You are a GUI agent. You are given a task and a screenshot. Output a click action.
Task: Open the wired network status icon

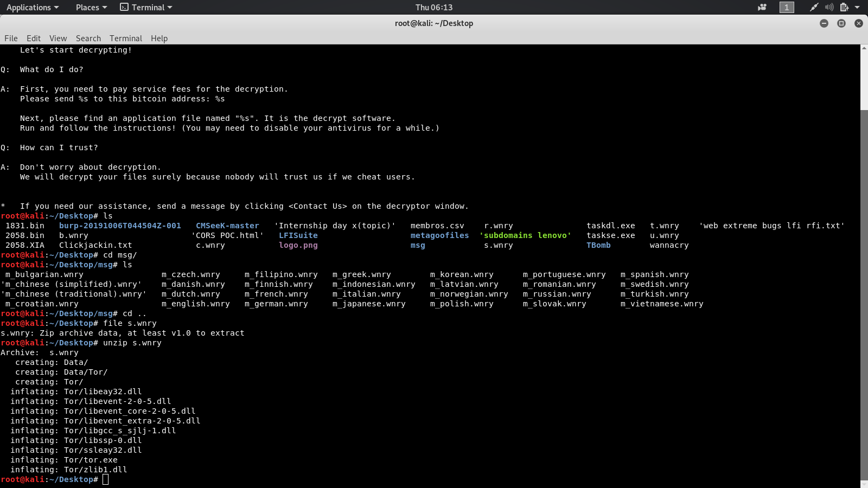pyautogui.click(x=814, y=7)
